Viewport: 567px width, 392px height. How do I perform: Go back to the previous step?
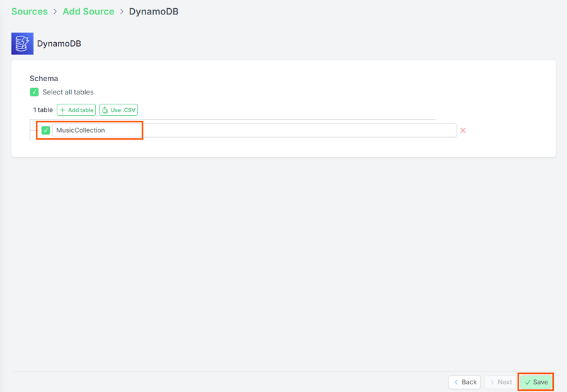click(x=465, y=382)
